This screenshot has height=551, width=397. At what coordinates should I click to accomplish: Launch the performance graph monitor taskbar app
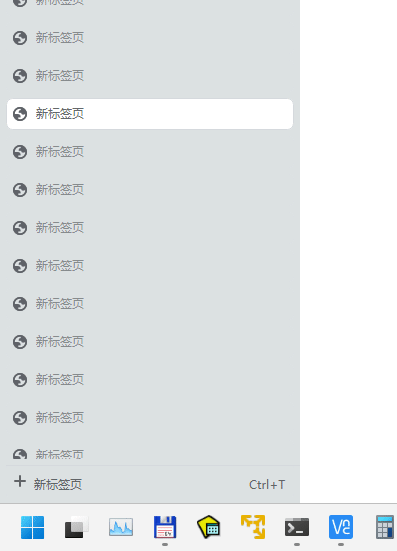click(121, 527)
